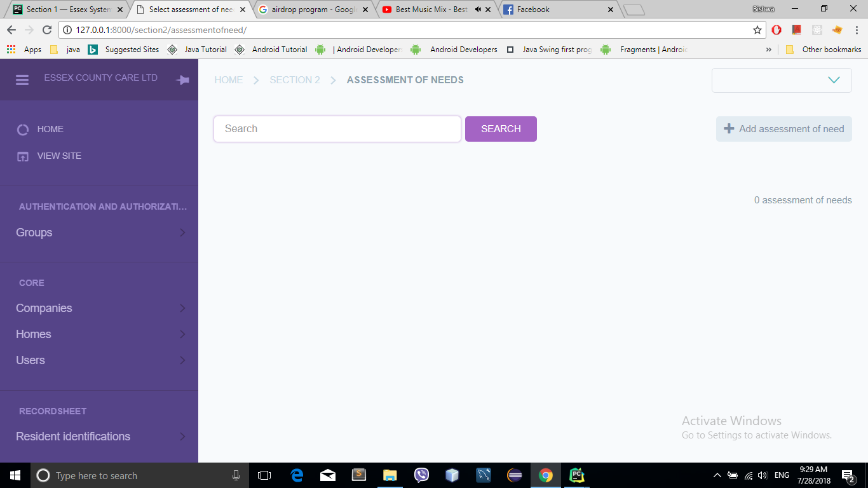
Task: Mute the Best Music Mix tab audio
Action: pos(477,10)
